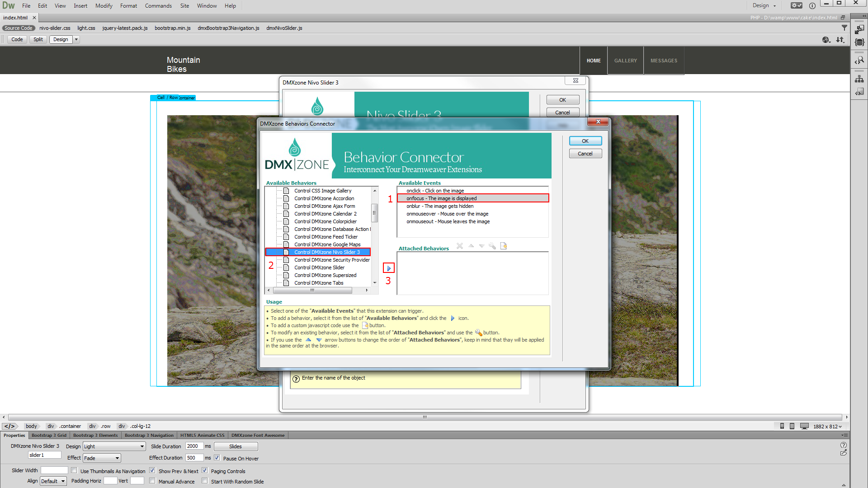Click the quick tag editor icon in Properties

click(843, 453)
